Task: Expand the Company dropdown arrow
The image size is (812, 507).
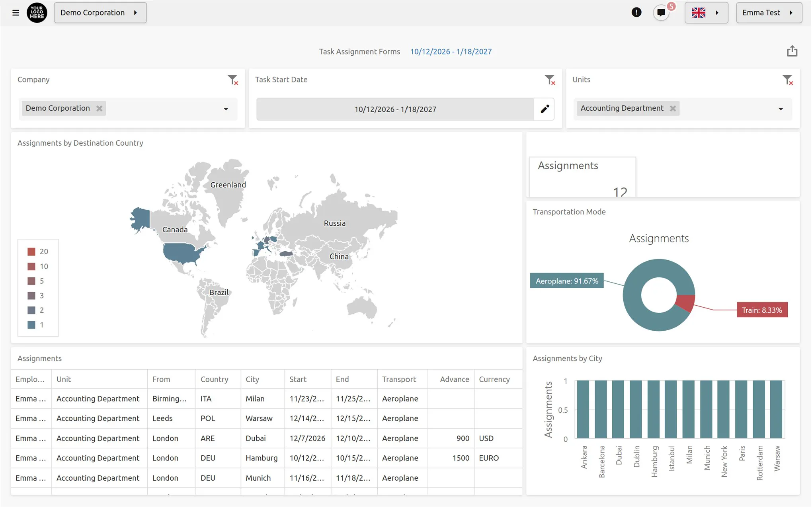Action: (226, 109)
